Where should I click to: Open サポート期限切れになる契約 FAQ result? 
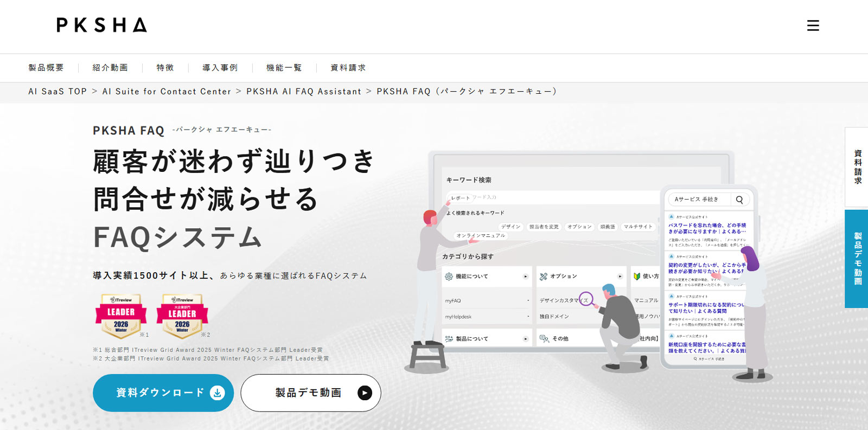[707, 308]
